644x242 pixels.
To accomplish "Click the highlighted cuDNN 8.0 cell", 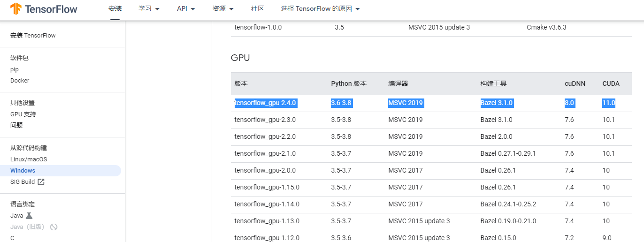I will 569,103.
